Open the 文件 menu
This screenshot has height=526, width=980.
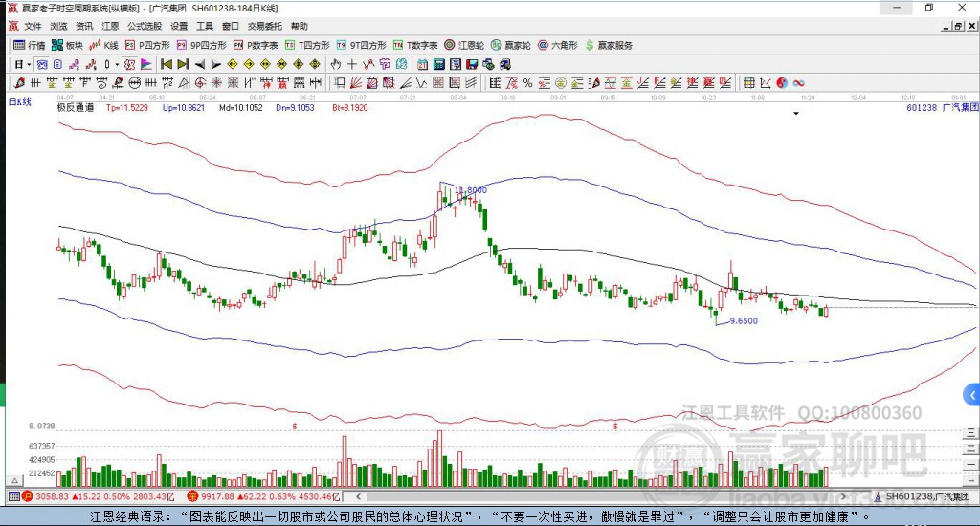pyautogui.click(x=33, y=26)
